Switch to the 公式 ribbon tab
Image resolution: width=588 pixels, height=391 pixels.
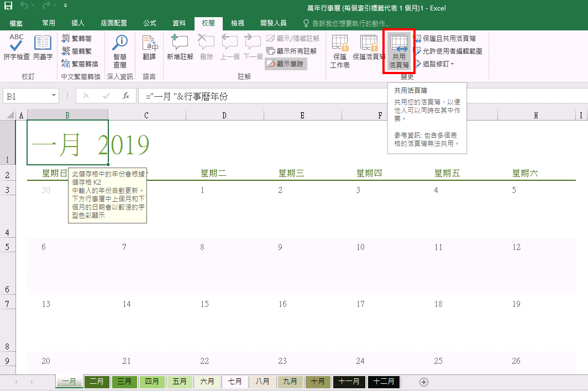(x=149, y=23)
